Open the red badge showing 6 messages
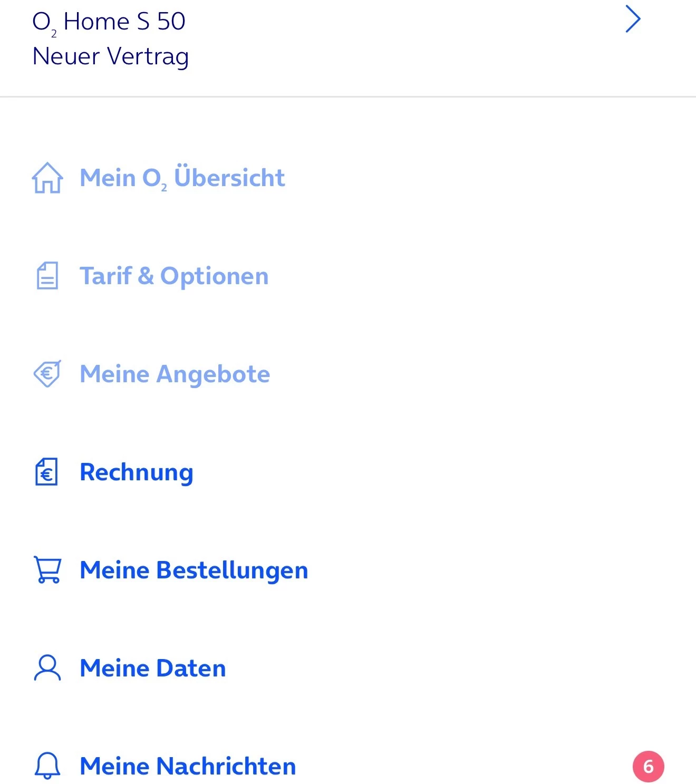This screenshot has height=784, width=696. (649, 767)
